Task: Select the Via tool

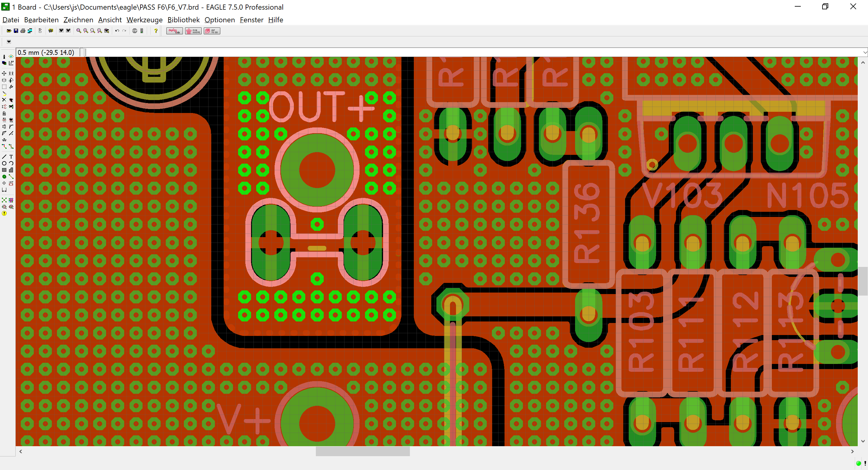Action: tap(4, 177)
